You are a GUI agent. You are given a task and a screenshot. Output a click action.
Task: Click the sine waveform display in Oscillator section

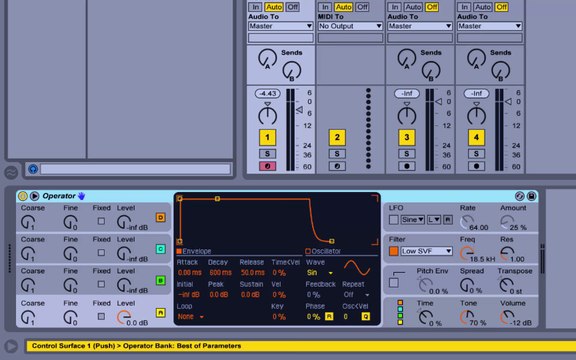pos(357,268)
